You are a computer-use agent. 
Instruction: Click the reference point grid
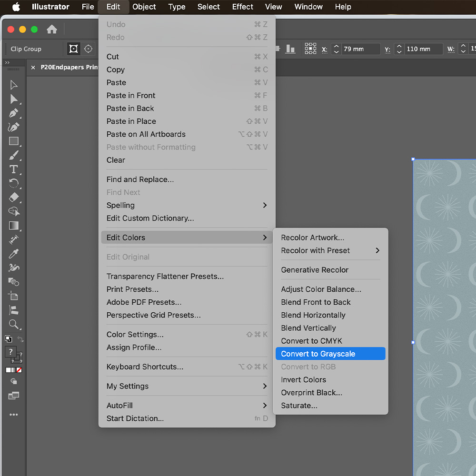pos(310,49)
